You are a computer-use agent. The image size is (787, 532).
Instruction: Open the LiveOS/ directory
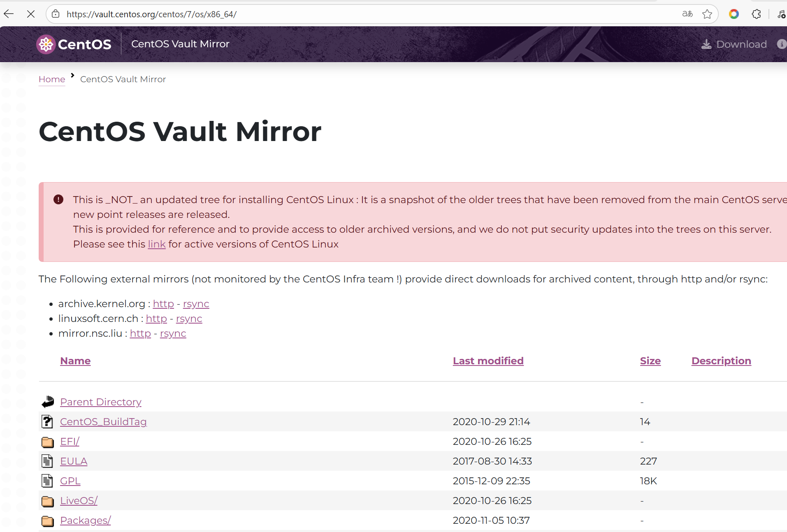(x=79, y=500)
